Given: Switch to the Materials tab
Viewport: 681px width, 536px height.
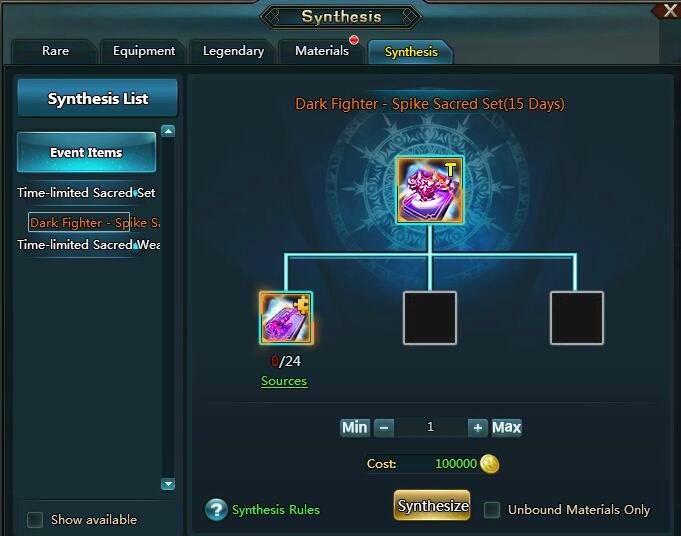Looking at the screenshot, I should (322, 51).
